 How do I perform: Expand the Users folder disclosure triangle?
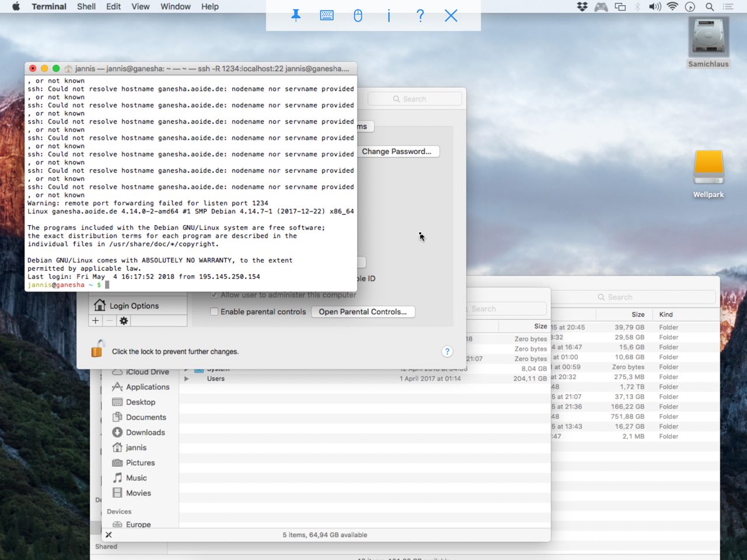[x=187, y=379]
